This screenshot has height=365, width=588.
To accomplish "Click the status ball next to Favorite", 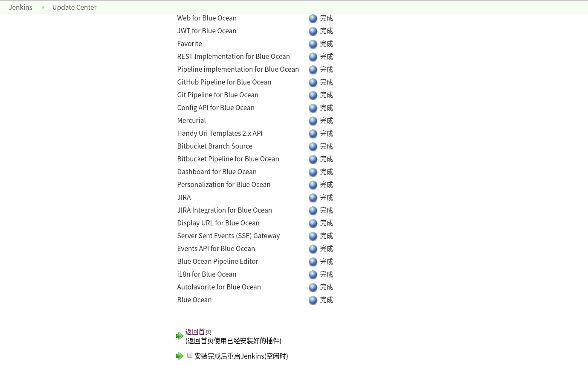I will point(313,44).
